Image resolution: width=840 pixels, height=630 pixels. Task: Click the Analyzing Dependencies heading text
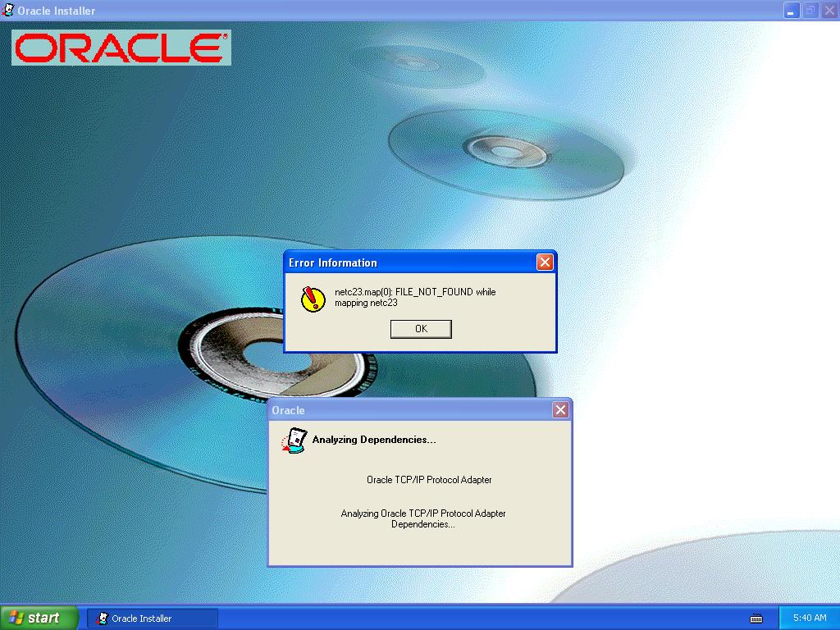tap(374, 440)
